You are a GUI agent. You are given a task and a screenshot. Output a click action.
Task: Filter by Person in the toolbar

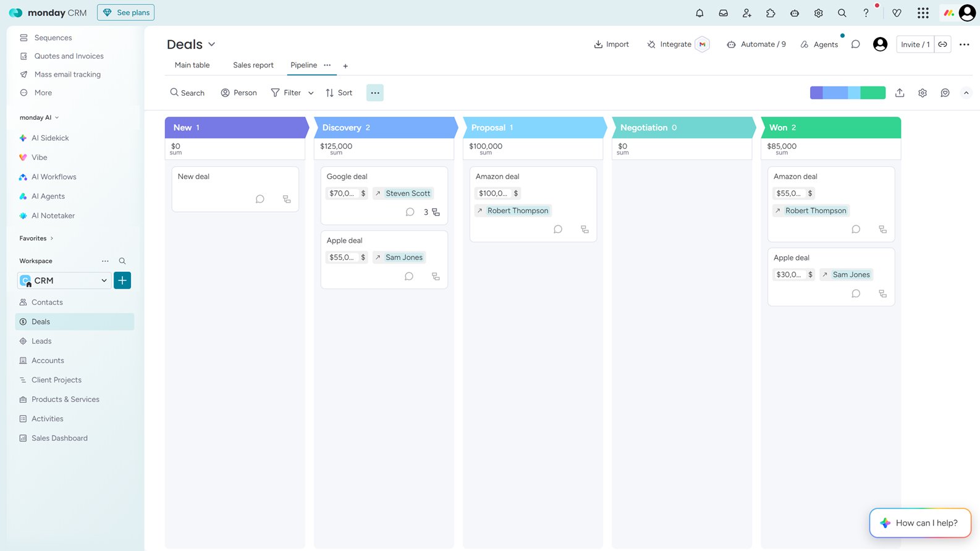(239, 93)
